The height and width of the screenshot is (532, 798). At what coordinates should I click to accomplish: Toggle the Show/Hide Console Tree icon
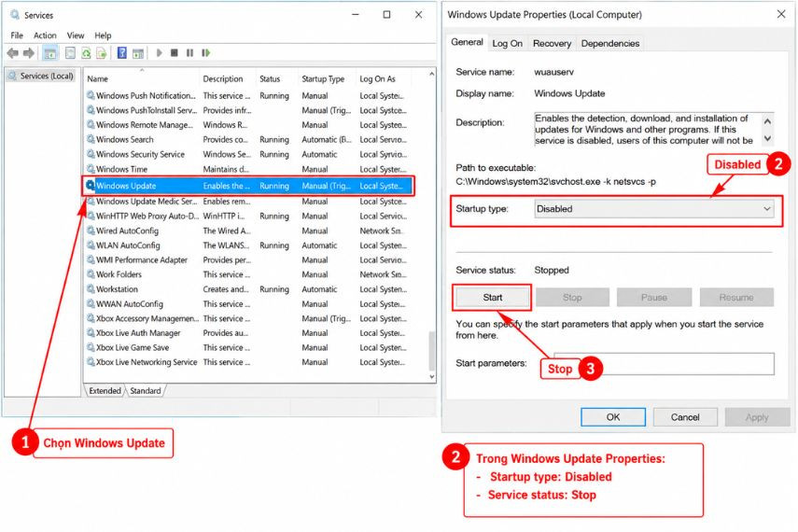[x=49, y=53]
